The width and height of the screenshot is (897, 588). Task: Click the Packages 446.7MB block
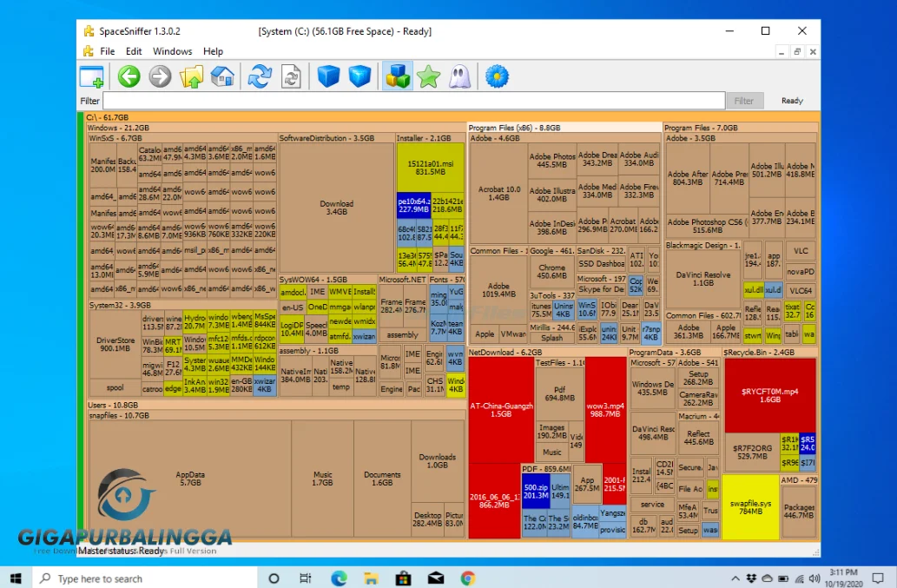click(x=799, y=512)
